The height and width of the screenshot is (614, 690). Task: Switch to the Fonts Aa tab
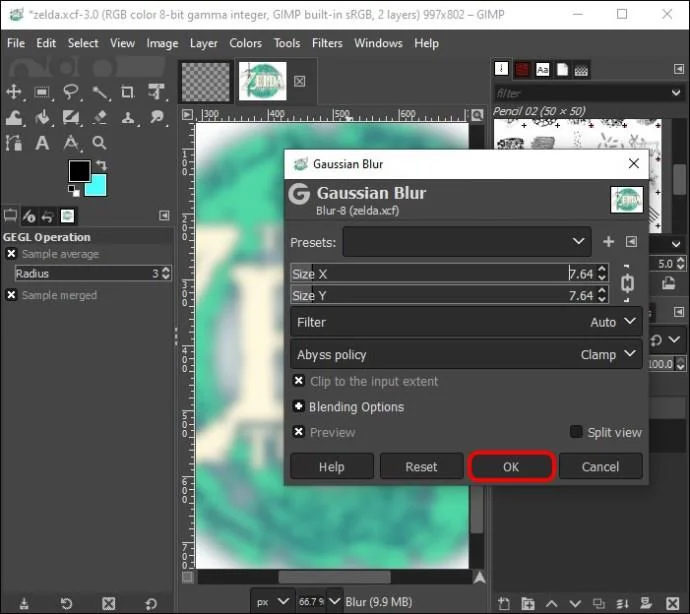pyautogui.click(x=542, y=70)
